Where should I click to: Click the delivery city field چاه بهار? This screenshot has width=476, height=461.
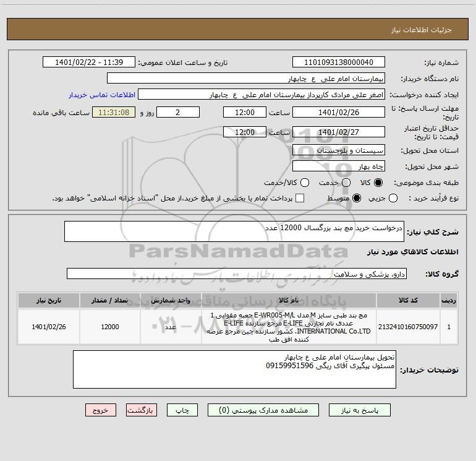tap(339, 166)
